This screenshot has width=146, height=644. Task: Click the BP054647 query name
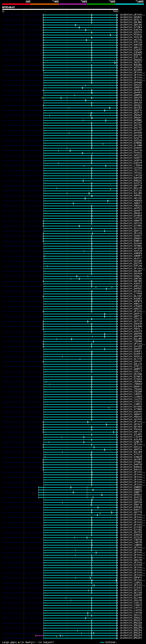[x=8, y=8]
